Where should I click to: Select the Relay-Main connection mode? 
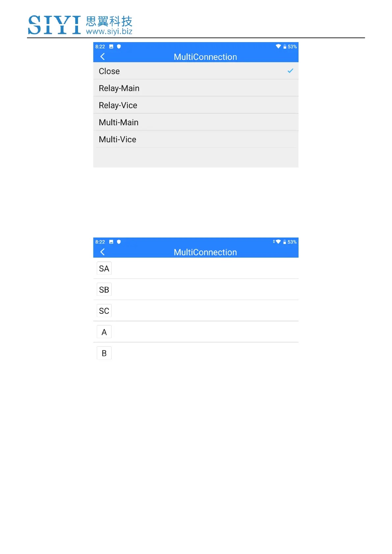[119, 88]
